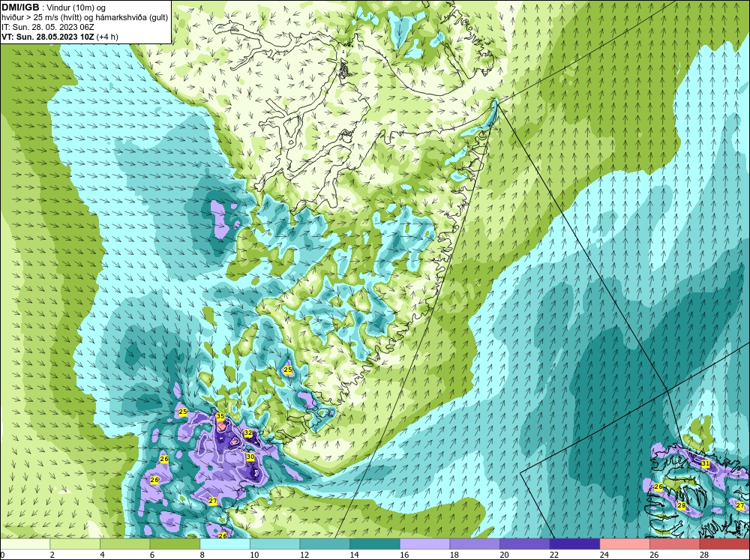Click the '10' tick on the legend scale
Image resolution: width=750 pixels, height=560 pixels.
tap(254, 555)
